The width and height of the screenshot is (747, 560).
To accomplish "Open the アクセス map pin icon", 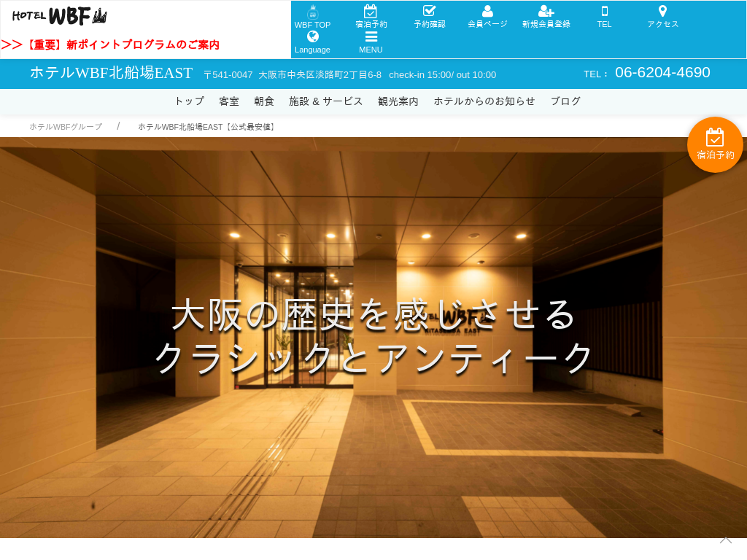I will (662, 11).
